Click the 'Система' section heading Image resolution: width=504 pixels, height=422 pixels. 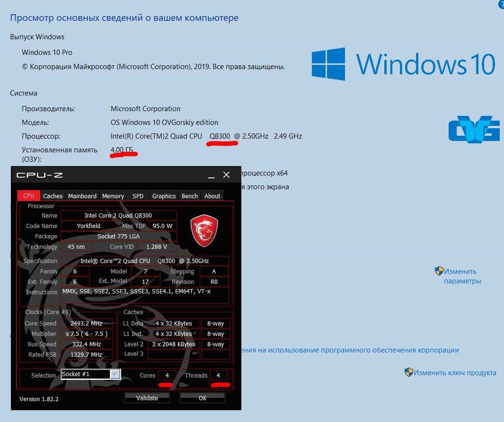click(24, 93)
